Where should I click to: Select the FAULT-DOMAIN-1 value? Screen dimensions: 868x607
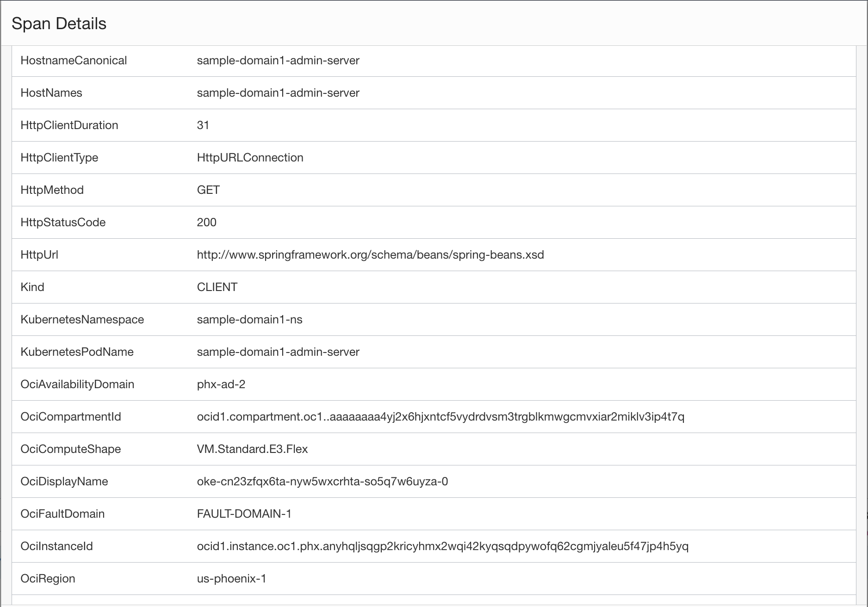[244, 514]
